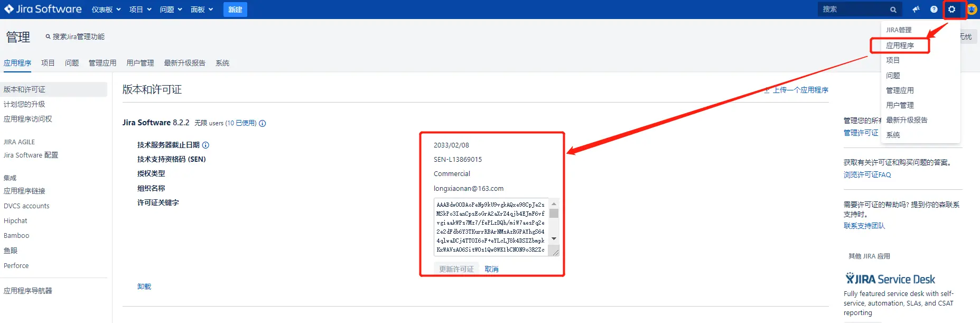This screenshot has height=323, width=980.
Task: Open the settings gear menu
Action: point(951,9)
